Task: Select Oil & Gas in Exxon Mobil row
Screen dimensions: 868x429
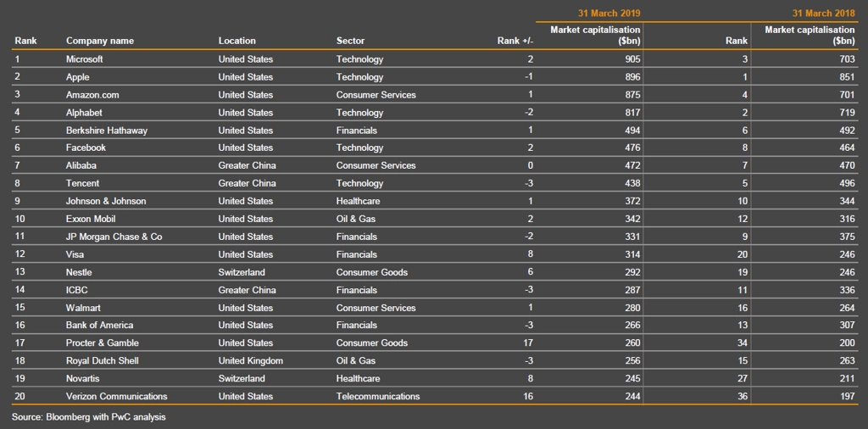Action: [x=355, y=219]
